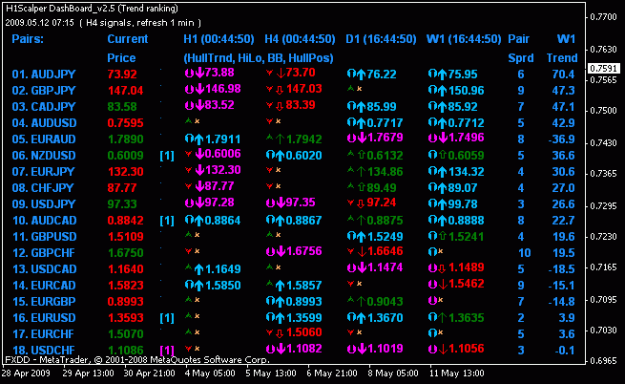This screenshot has width=625, height=384.
Task: Select the blue up arrow before 1.1649
Action: (x=199, y=270)
